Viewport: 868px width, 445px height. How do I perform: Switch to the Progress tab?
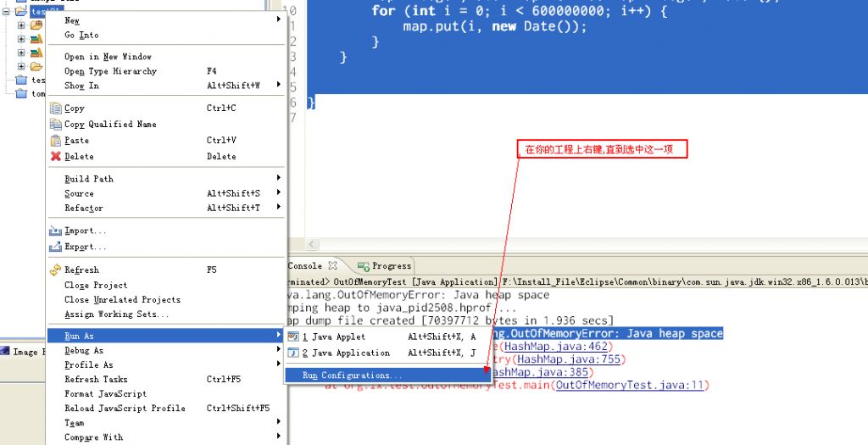pos(385,265)
